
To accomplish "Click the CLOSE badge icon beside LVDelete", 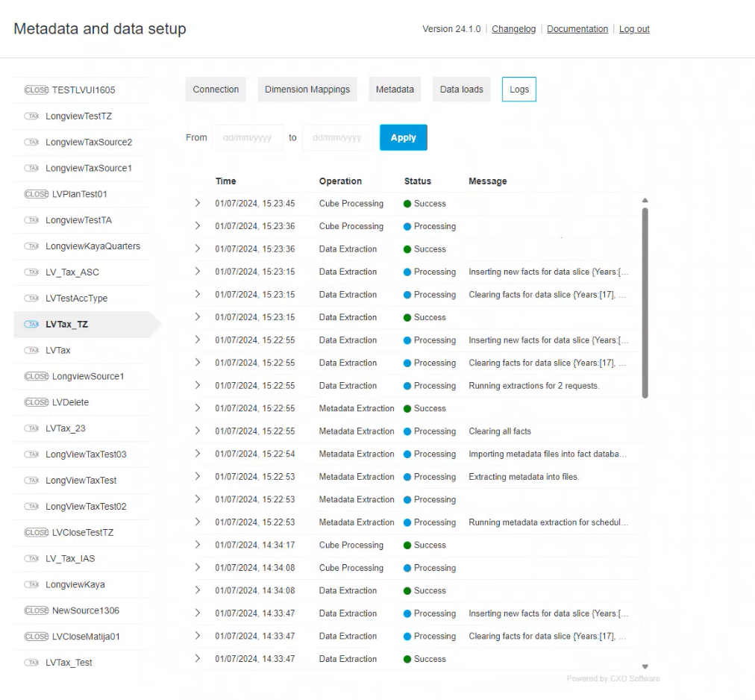I will point(37,402).
